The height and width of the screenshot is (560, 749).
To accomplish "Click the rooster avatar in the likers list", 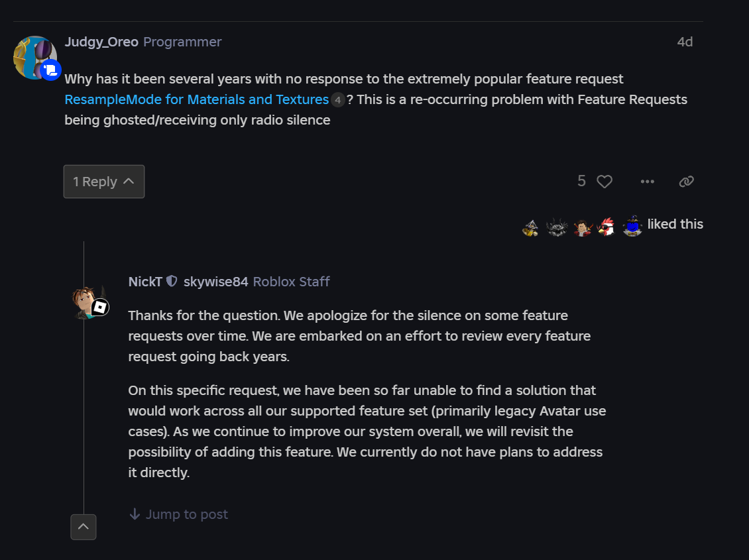I will [x=606, y=227].
